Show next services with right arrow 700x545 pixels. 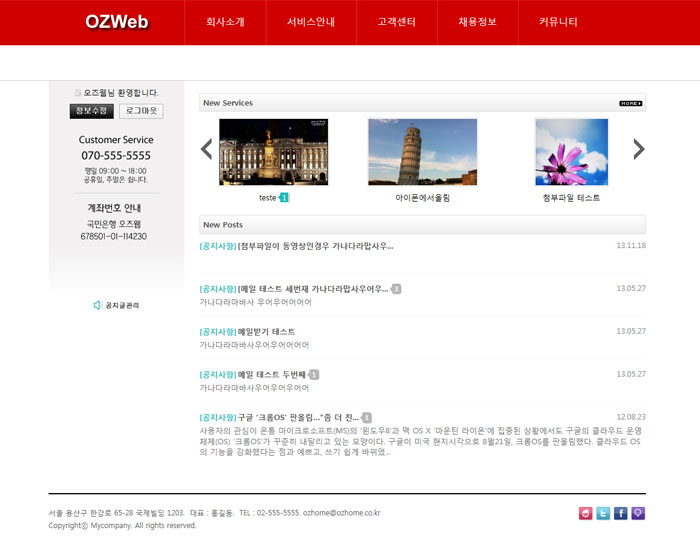point(639,149)
